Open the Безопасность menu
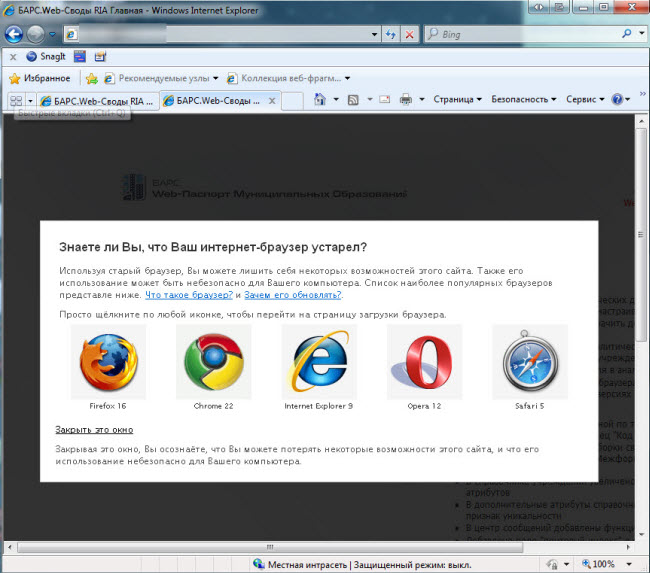650x573 pixels. (524, 100)
